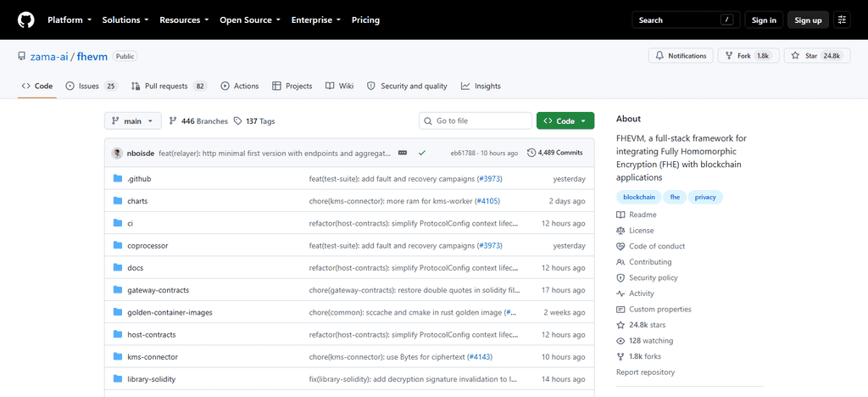
Task: Open the Platform dropdown menu
Action: 70,20
